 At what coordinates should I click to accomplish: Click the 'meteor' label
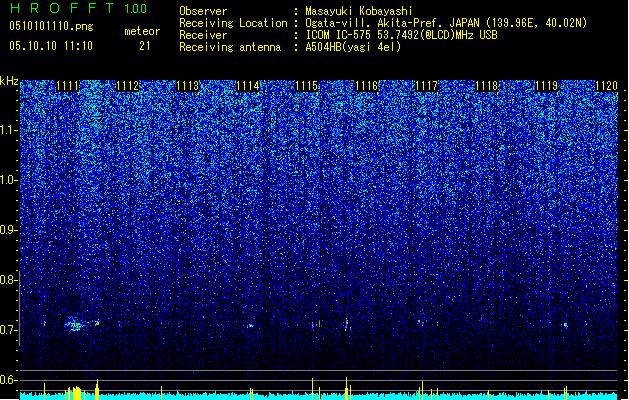(142, 31)
